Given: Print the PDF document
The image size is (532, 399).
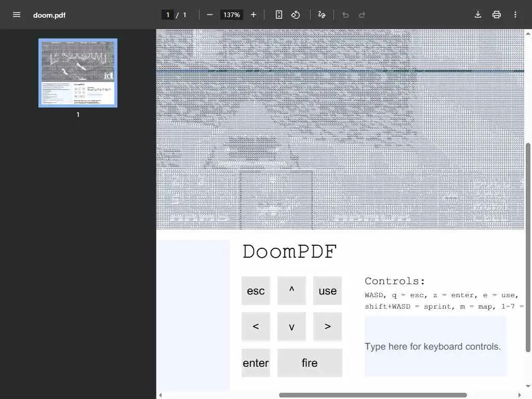Looking at the screenshot, I should [496, 15].
